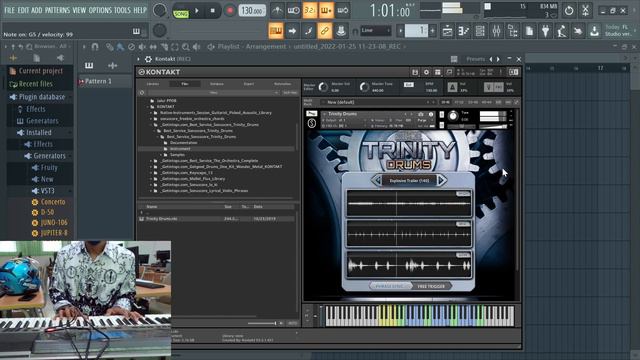Start playback with the play button
Viewport: 640px width, 360px height.
pos(197,11)
